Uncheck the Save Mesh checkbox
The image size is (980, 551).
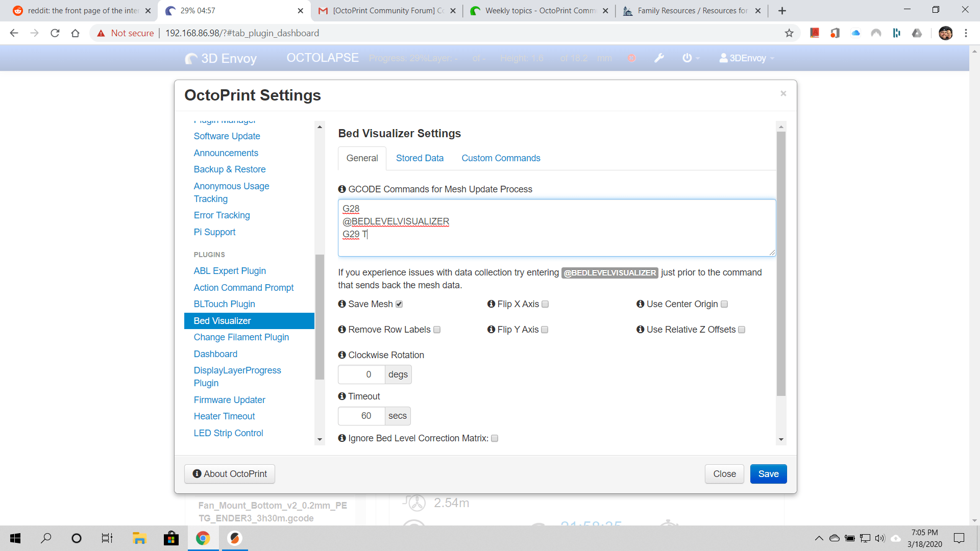pyautogui.click(x=399, y=304)
